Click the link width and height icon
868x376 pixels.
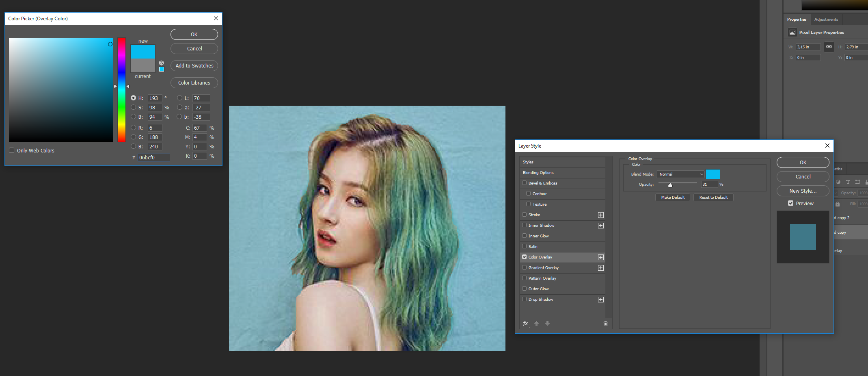(x=829, y=47)
